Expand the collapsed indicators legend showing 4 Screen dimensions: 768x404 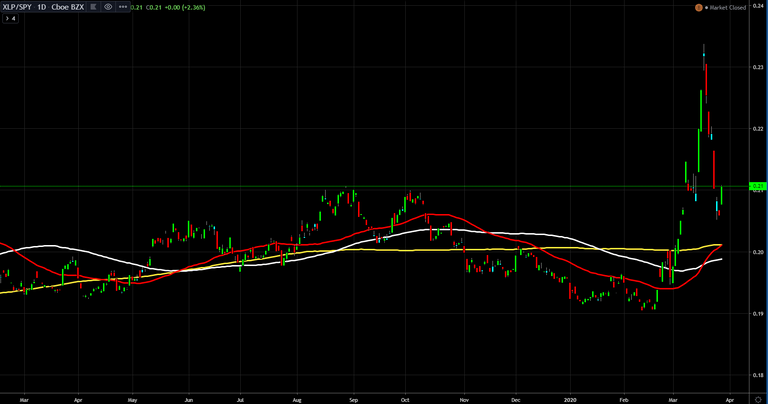click(x=11, y=18)
